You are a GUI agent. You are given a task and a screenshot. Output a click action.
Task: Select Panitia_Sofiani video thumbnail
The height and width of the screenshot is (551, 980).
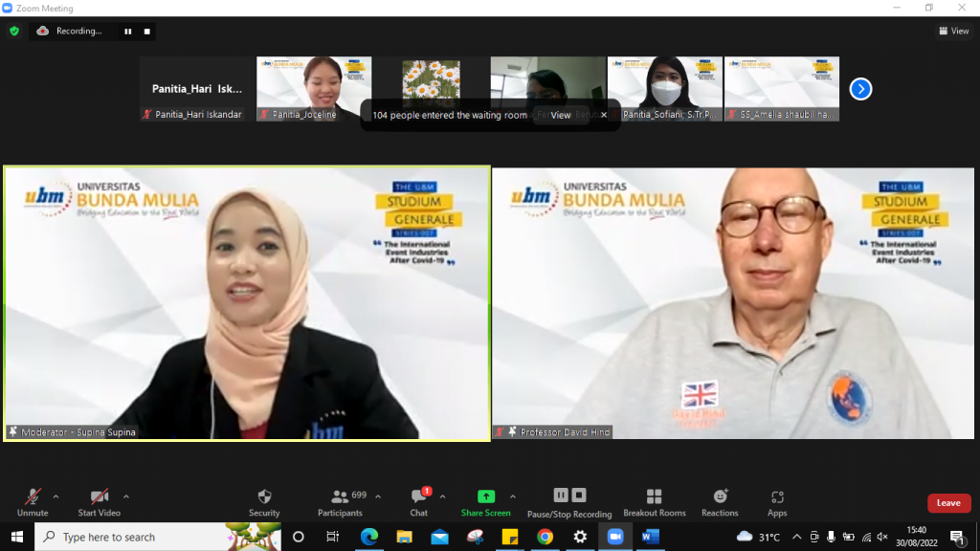[665, 89]
